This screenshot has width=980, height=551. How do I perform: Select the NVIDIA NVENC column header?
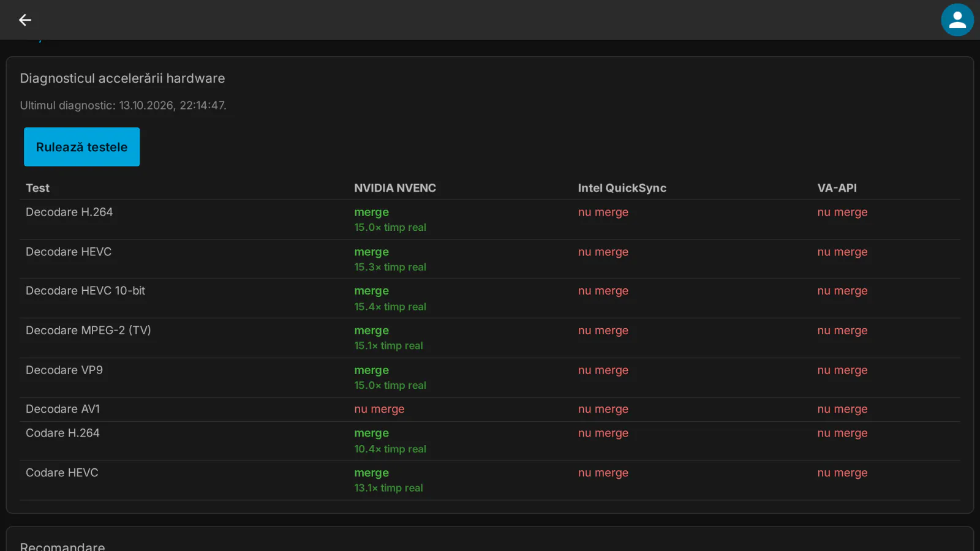point(395,188)
